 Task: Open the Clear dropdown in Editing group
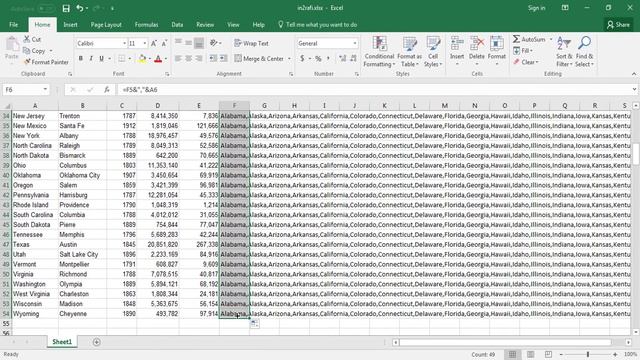pos(526,62)
